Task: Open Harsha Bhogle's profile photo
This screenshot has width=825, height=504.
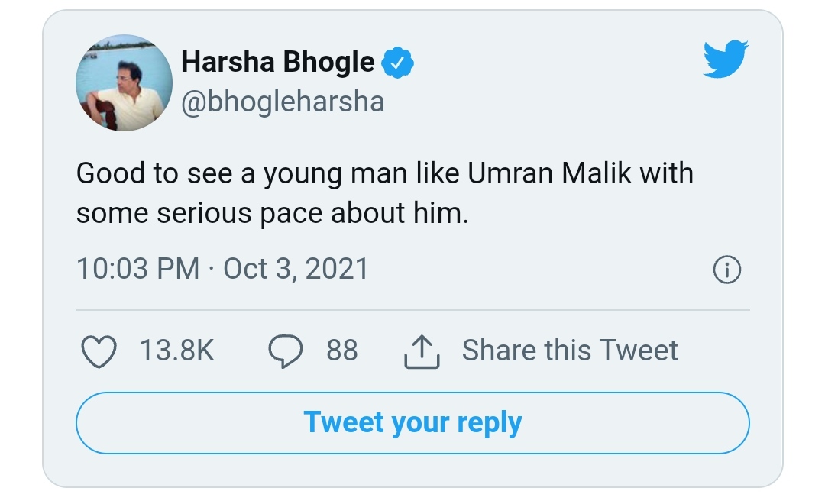Action: pyautogui.click(x=124, y=82)
